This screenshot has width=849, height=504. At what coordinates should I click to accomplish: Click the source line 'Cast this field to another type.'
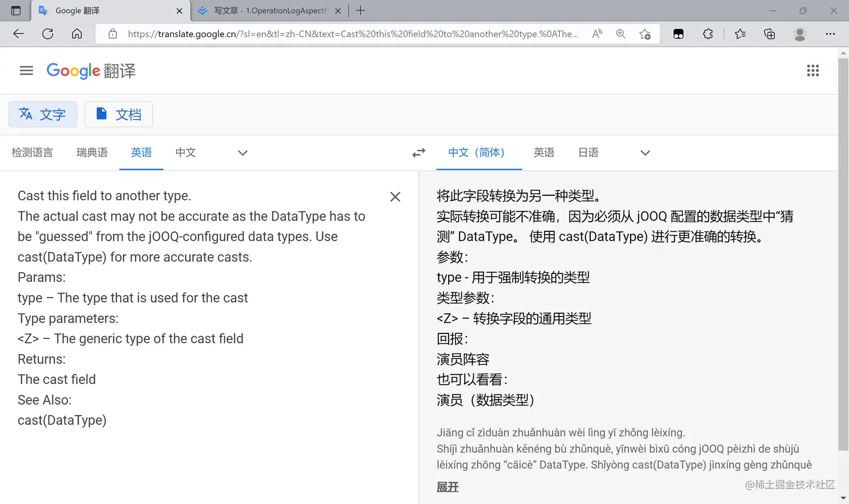104,196
